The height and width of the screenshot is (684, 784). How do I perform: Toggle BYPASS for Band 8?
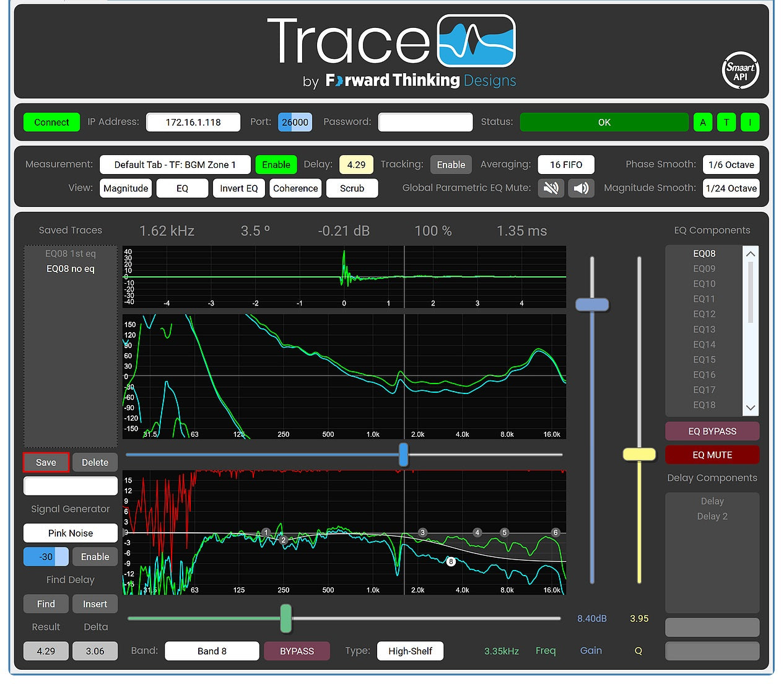pyautogui.click(x=297, y=651)
